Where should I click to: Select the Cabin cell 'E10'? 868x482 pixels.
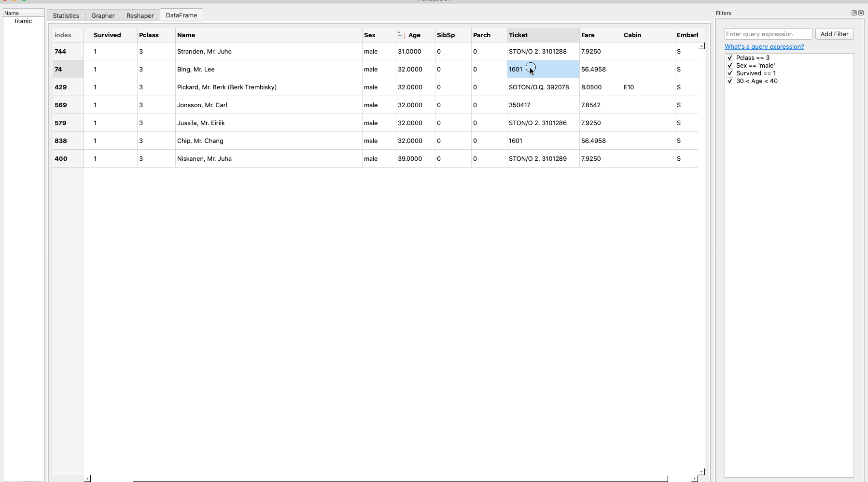pos(648,87)
